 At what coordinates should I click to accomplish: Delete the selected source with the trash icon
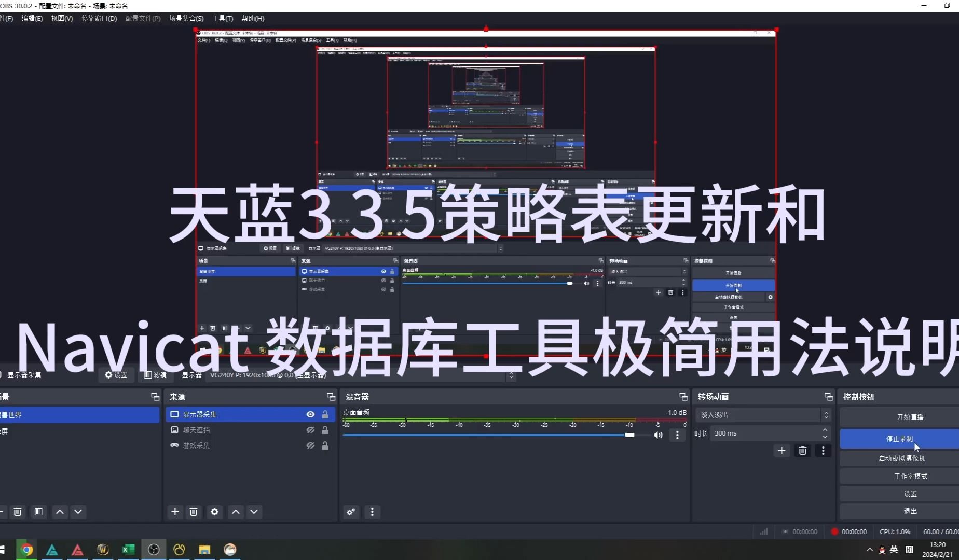click(x=194, y=512)
